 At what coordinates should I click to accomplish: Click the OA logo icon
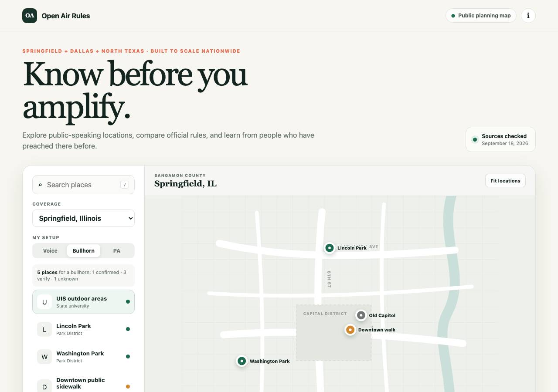(x=30, y=16)
